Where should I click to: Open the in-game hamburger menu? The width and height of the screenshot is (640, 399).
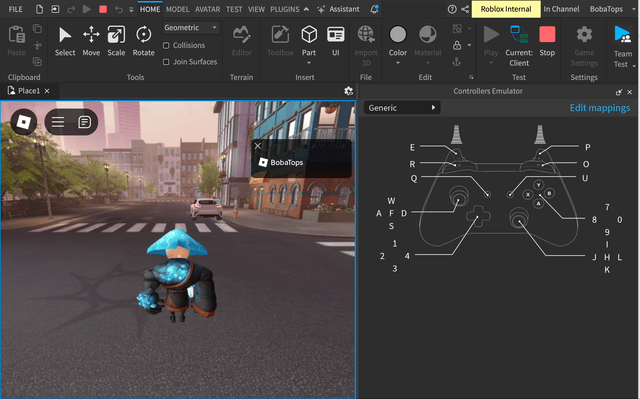(58, 122)
